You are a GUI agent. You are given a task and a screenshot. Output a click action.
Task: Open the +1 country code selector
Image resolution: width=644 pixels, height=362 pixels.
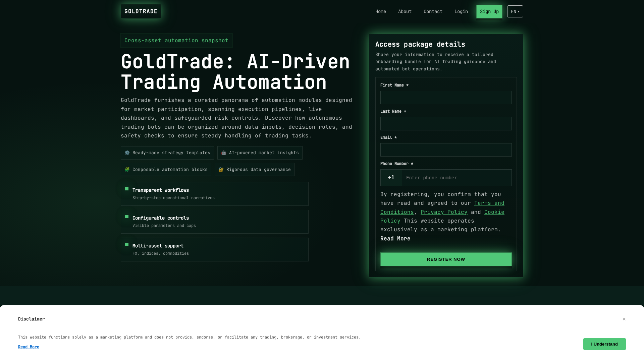(391, 178)
